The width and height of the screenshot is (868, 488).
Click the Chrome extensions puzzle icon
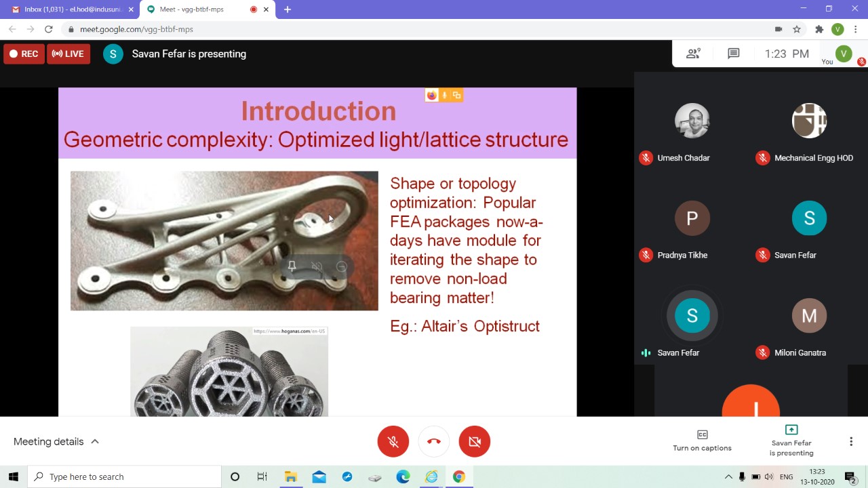click(819, 29)
